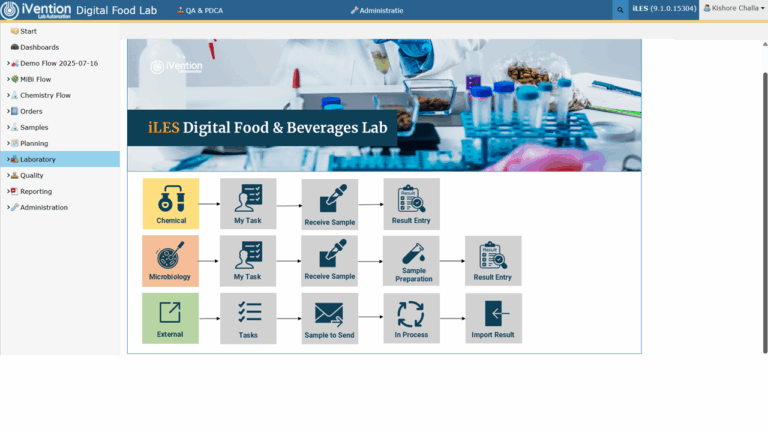
Task: Expand the Laboratory tree node
Action: [x=8, y=159]
